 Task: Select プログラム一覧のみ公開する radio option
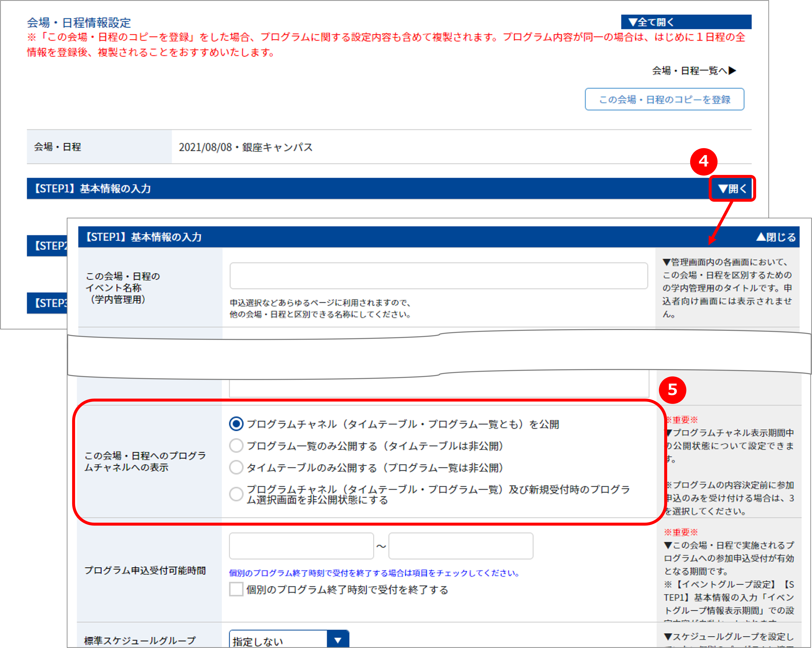[x=236, y=446]
